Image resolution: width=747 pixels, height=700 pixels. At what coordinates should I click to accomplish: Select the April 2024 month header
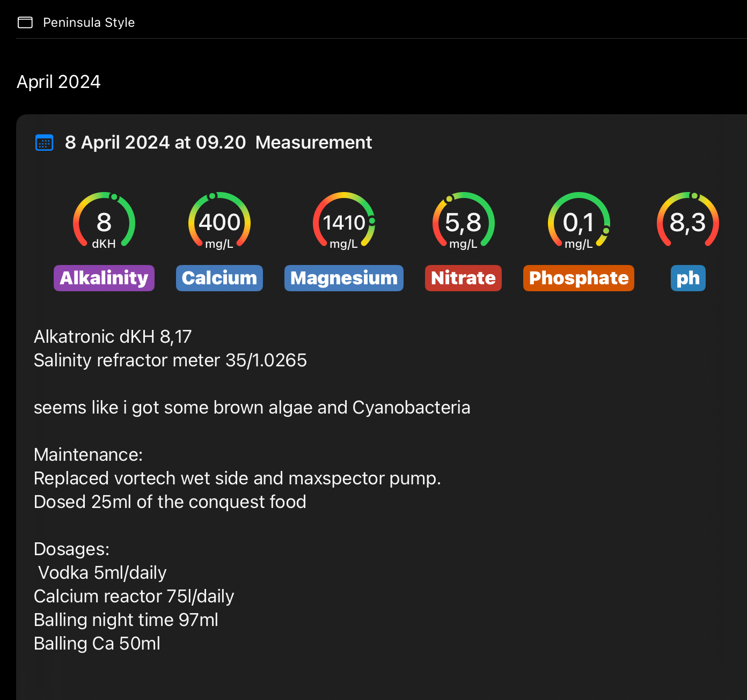pyautogui.click(x=58, y=82)
